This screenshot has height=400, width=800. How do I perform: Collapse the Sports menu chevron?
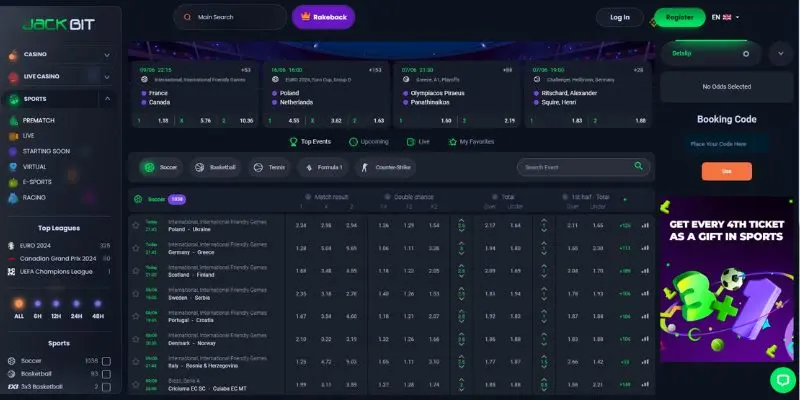tap(107, 99)
